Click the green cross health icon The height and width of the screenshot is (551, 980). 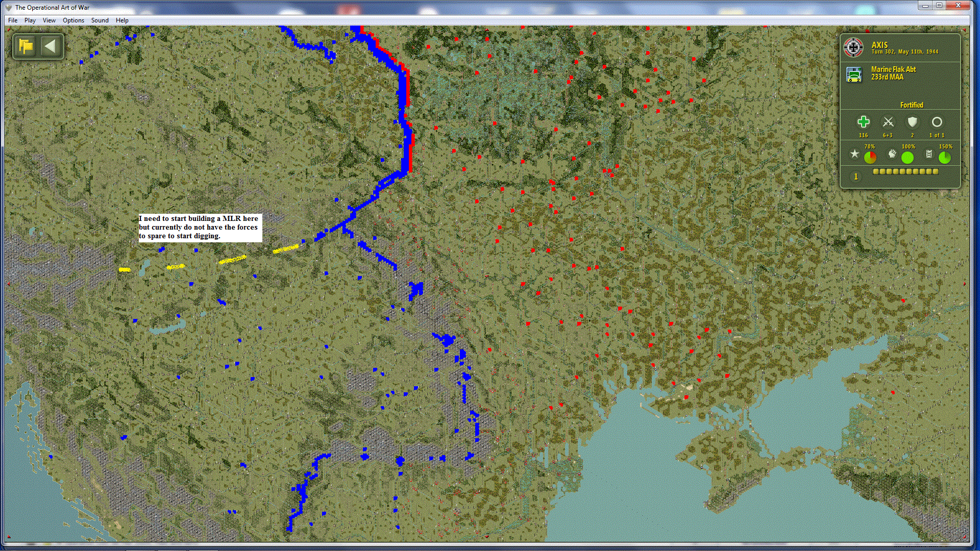tap(863, 122)
